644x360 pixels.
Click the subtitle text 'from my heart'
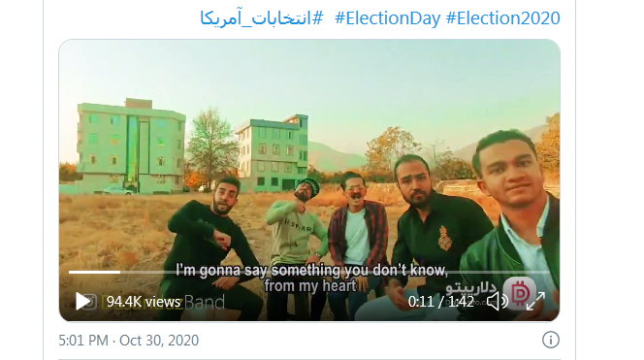click(x=310, y=285)
